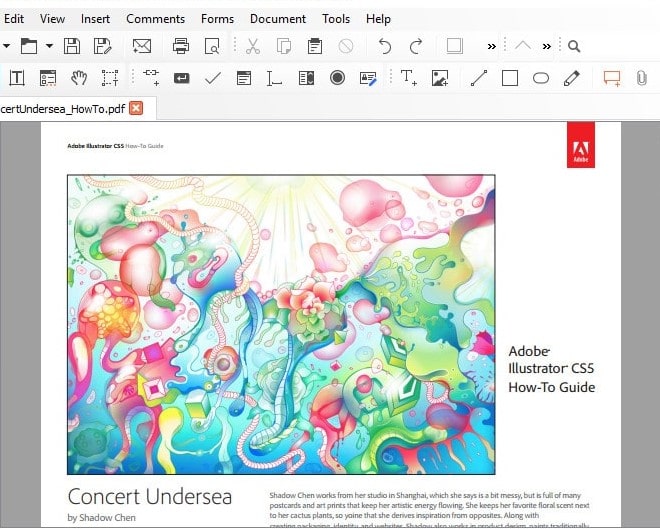
Task: Select the Ellipse drawing tool
Action: pos(541,78)
